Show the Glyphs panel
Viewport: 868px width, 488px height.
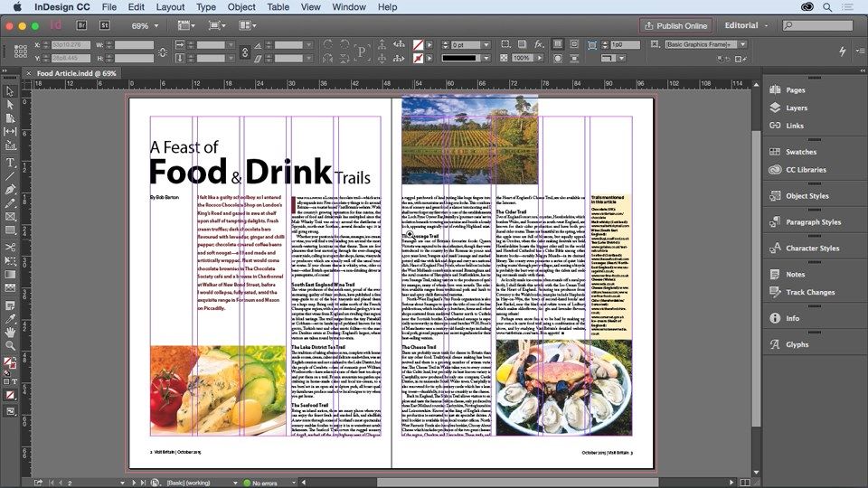pyautogui.click(x=797, y=344)
